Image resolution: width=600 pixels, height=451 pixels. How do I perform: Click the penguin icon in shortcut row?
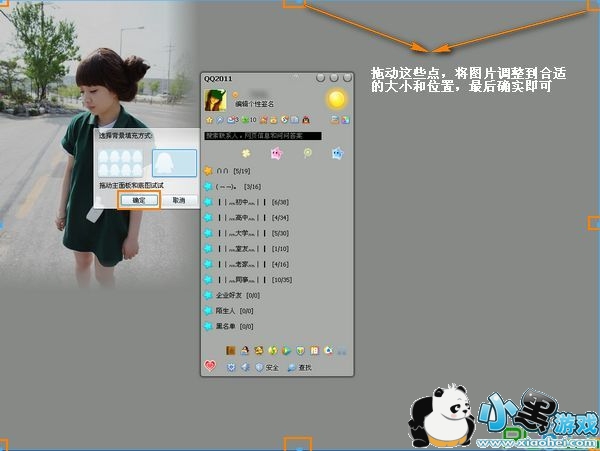tap(306, 120)
